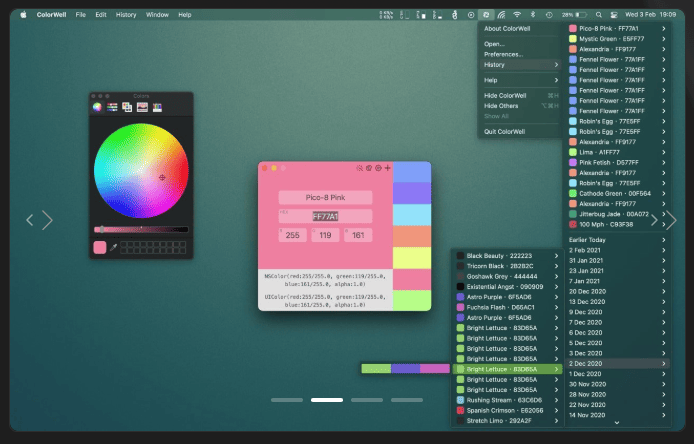Image resolution: width=694 pixels, height=444 pixels.
Task: Open Control Center from the menu bar
Action: [x=614, y=15]
